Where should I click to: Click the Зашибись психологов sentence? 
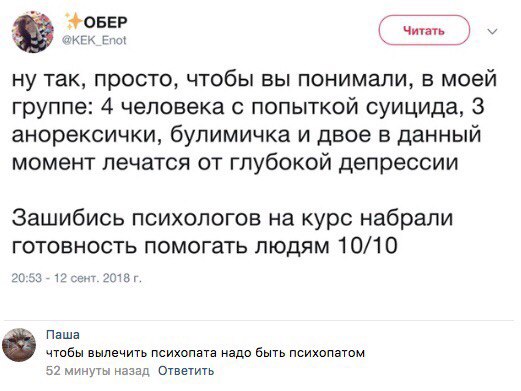click(232, 218)
